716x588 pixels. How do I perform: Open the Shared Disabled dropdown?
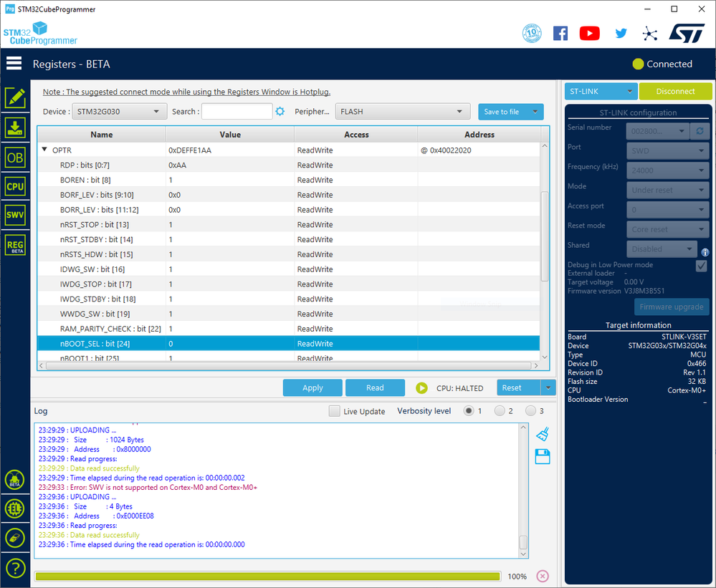point(662,249)
